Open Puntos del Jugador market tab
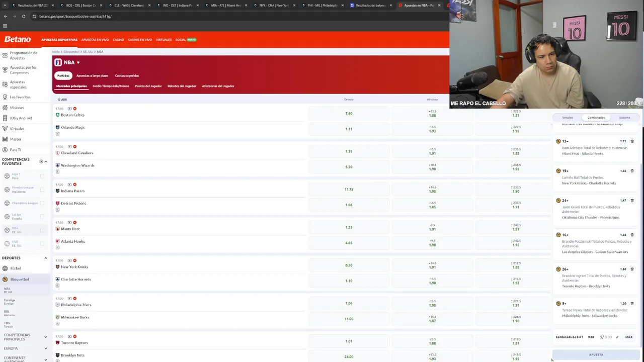This screenshot has width=644, height=362. pos(148,86)
